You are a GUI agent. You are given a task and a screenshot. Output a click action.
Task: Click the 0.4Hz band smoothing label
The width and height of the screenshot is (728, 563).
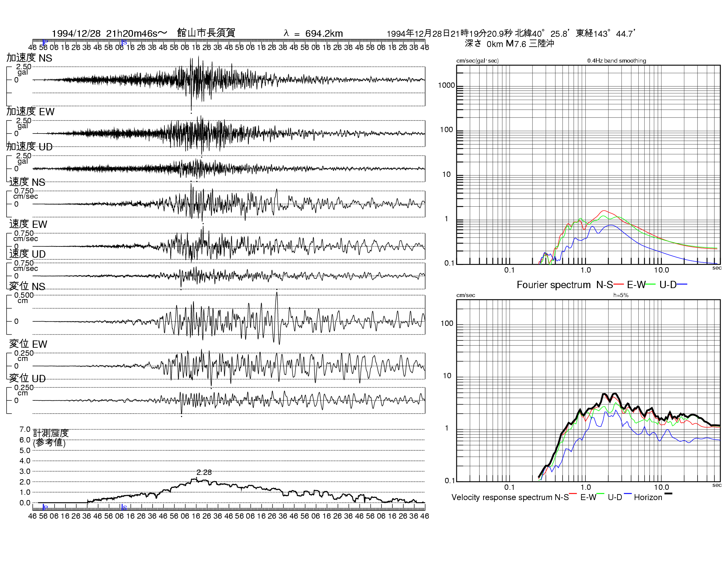[617, 61]
